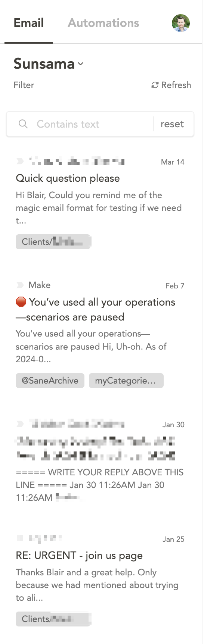Click the @SaneArchive label tag
This screenshot has width=204, height=644.
pos(50,381)
